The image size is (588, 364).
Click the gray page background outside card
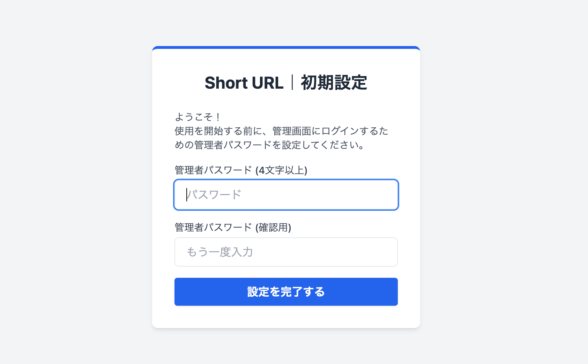70,174
